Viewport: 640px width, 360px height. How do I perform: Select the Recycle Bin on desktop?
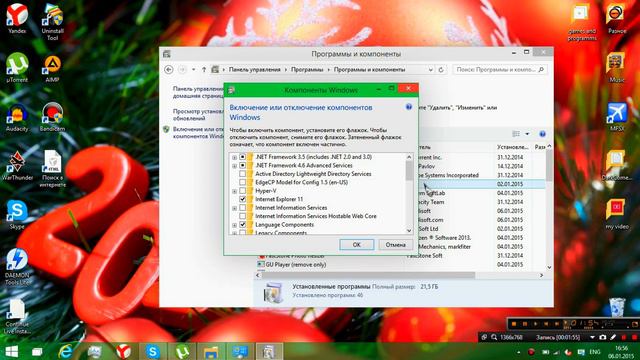(617, 307)
